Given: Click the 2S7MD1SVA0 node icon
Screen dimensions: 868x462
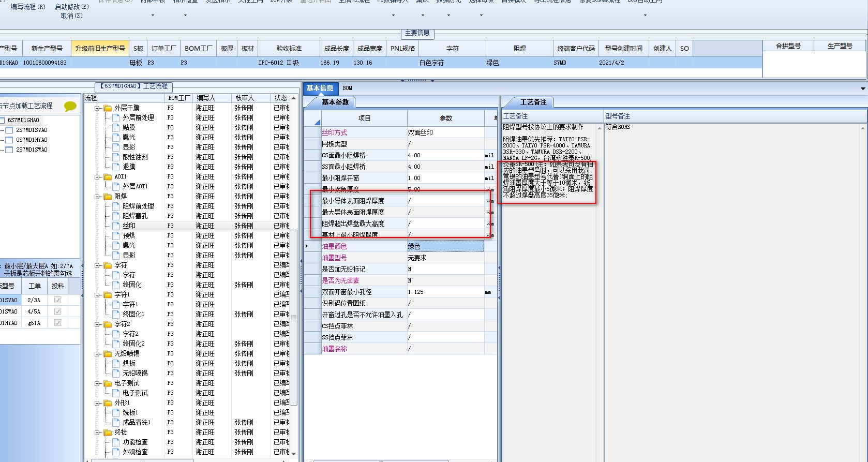Looking at the screenshot, I should (x=8, y=130).
